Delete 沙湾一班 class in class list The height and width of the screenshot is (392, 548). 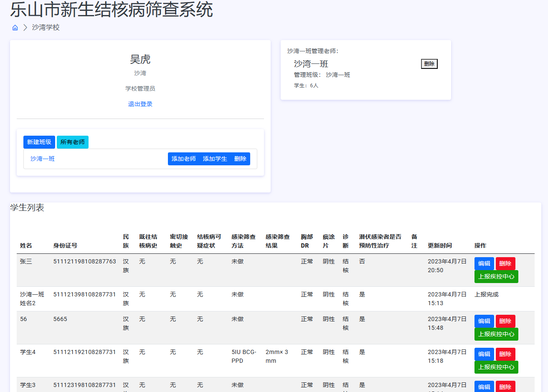240,159
